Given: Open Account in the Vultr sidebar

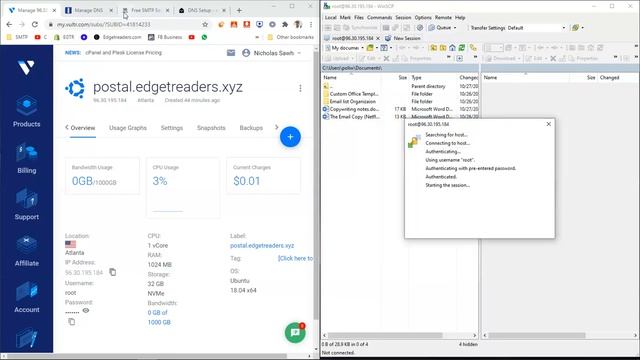Looking at the screenshot, I should coord(27,297).
